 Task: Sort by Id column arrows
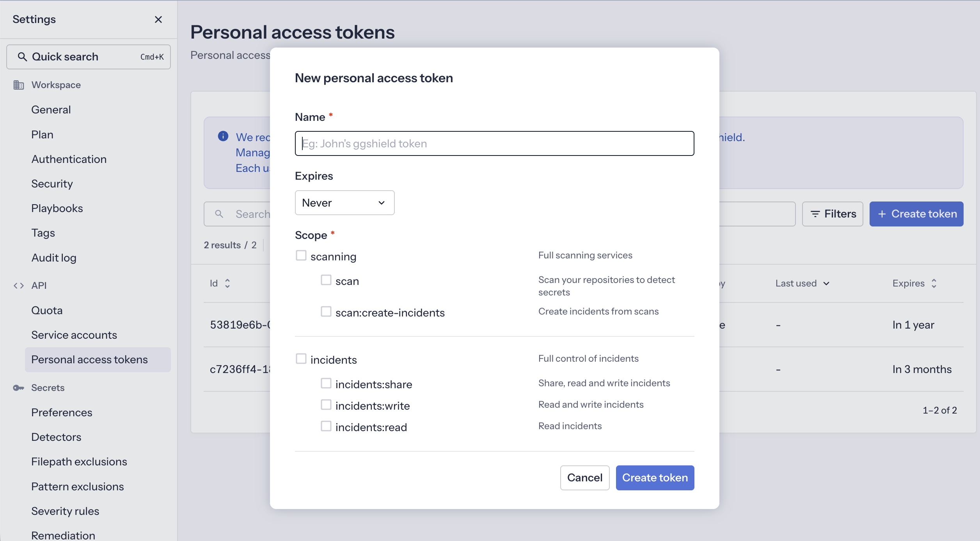click(x=227, y=283)
